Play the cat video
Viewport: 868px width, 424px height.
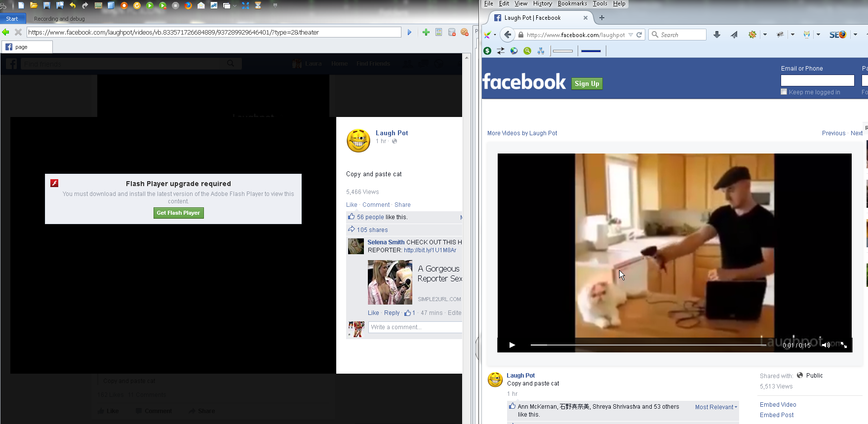[512, 345]
